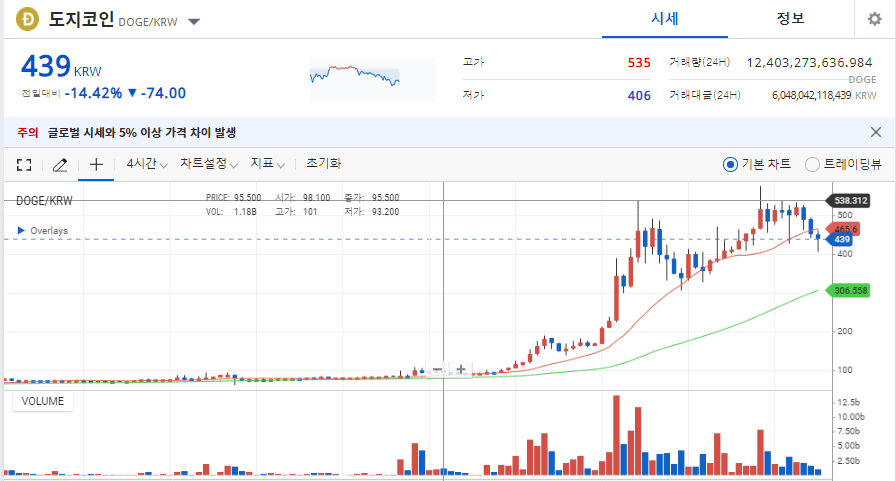Open the DOGE/KRW market selector arrow
The image size is (896, 481).
(x=194, y=22)
